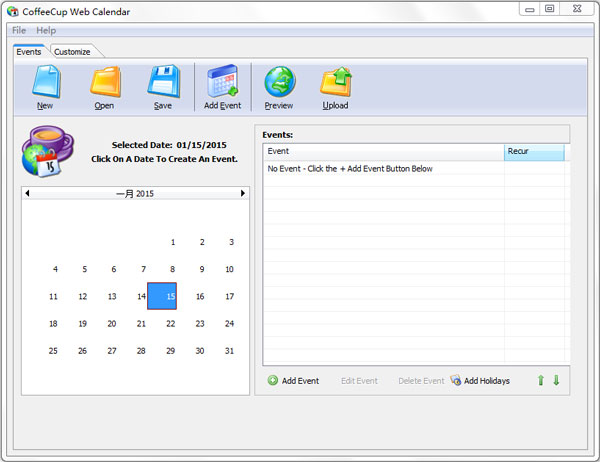Select date 12 in the calendar
The image size is (600, 462).
pyautogui.click(x=83, y=296)
